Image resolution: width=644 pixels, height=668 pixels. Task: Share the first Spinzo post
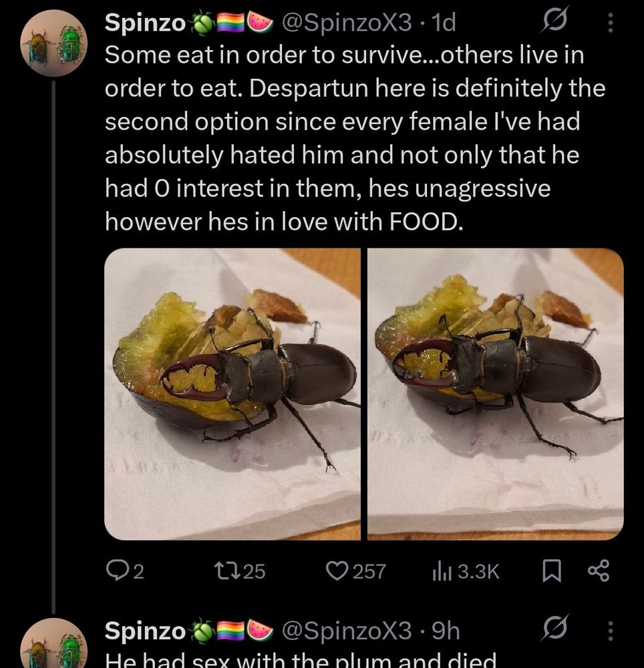coord(599,571)
